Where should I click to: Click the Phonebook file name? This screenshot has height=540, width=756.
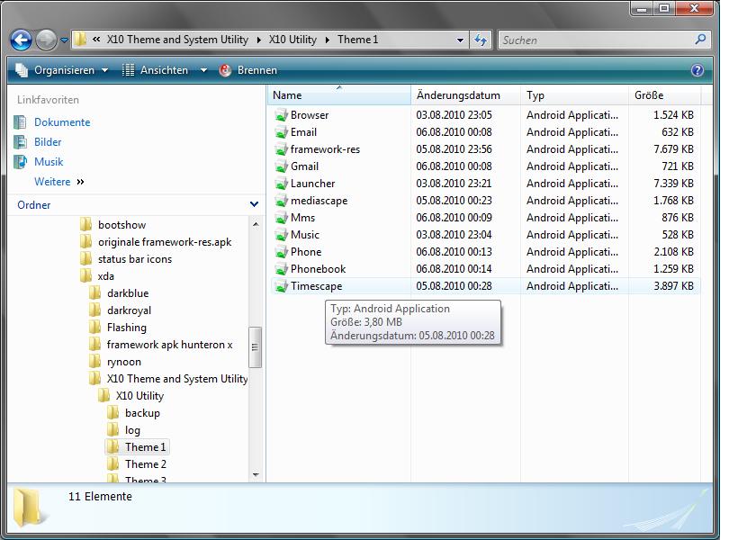[x=318, y=269]
